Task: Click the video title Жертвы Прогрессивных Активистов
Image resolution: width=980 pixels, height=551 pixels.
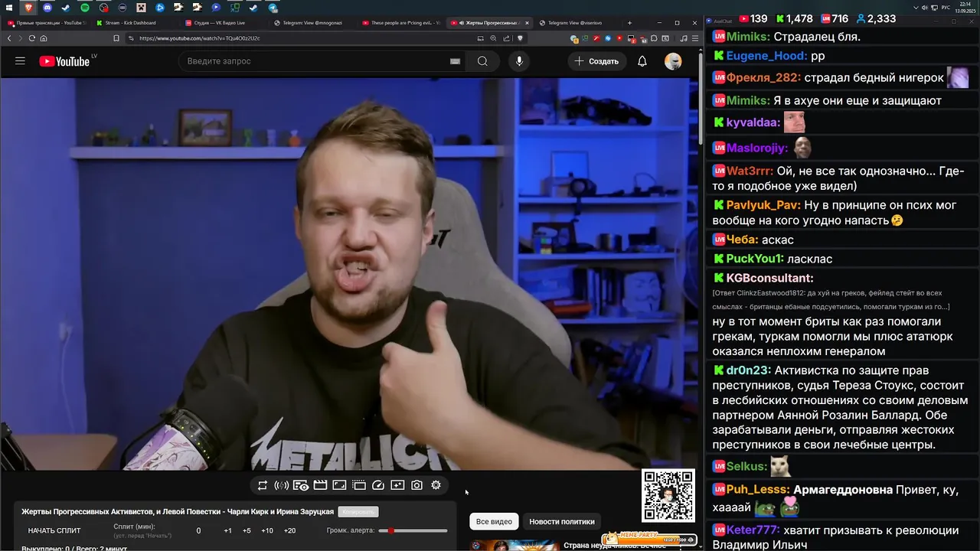Action: click(x=178, y=512)
